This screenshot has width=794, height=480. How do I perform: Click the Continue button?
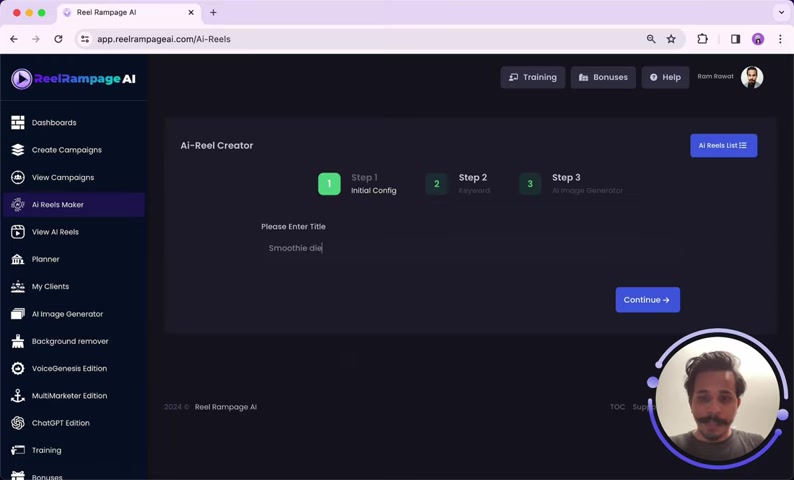tap(648, 300)
